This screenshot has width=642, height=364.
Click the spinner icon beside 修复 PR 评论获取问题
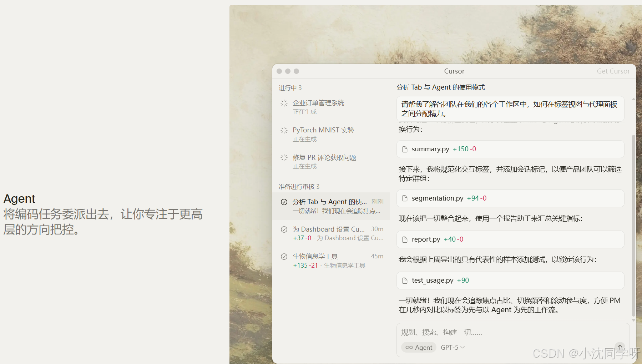[284, 158]
